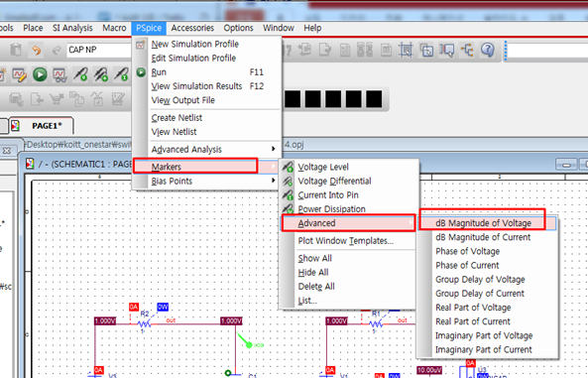This screenshot has width=588, height=378.
Task: Select the Current marker toolbar icon
Action: pos(121,74)
